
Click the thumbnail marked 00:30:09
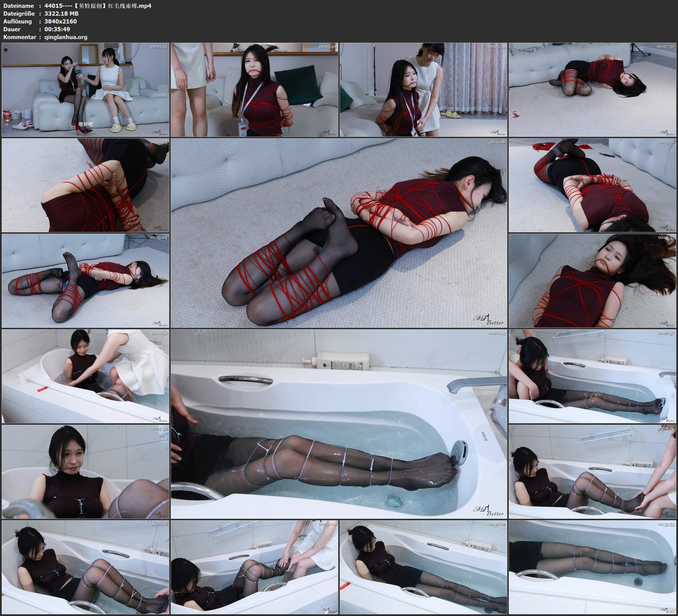coord(254,567)
